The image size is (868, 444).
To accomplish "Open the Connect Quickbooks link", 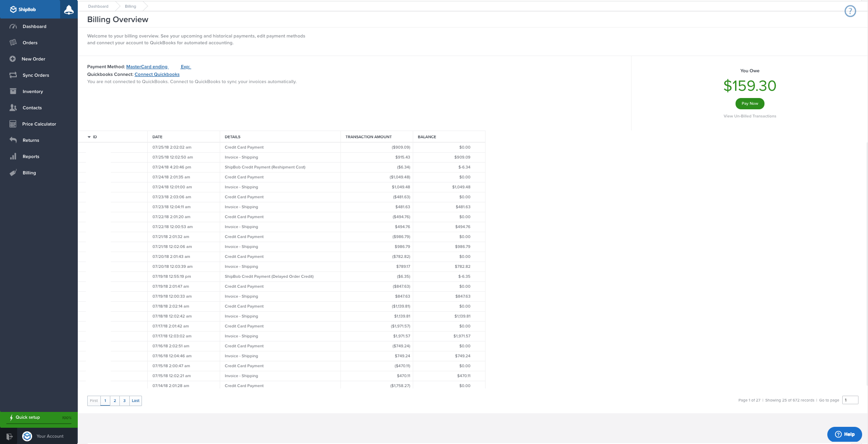I will click(x=157, y=75).
